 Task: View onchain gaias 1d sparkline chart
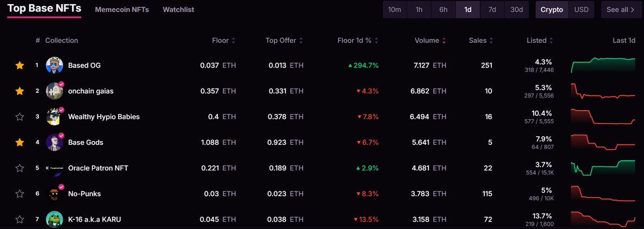point(603,91)
